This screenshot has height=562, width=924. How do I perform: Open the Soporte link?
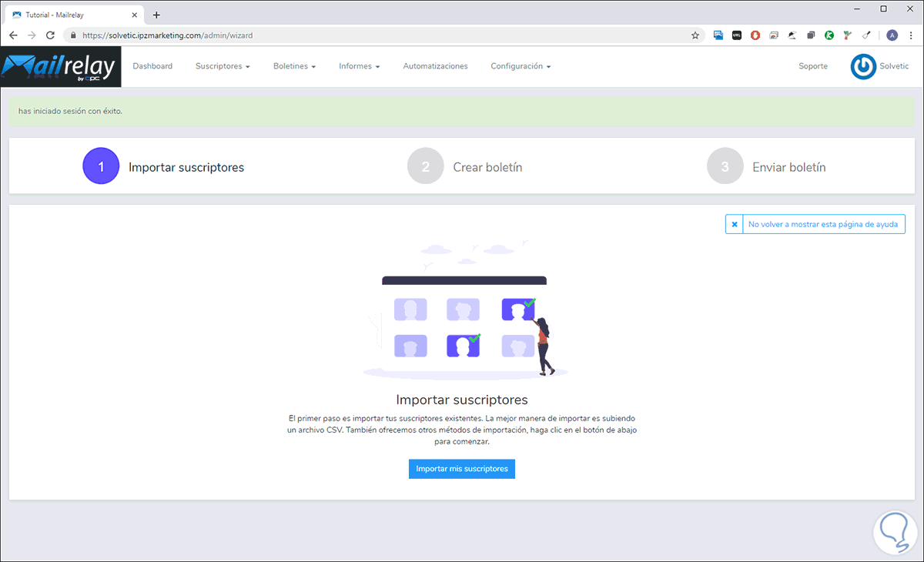click(813, 66)
